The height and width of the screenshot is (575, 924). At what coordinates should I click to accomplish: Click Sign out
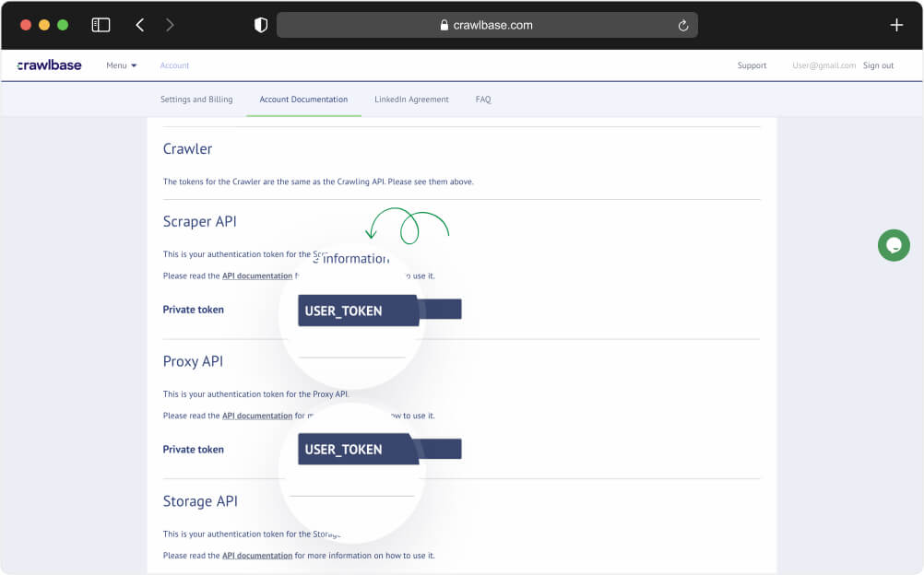880,65
